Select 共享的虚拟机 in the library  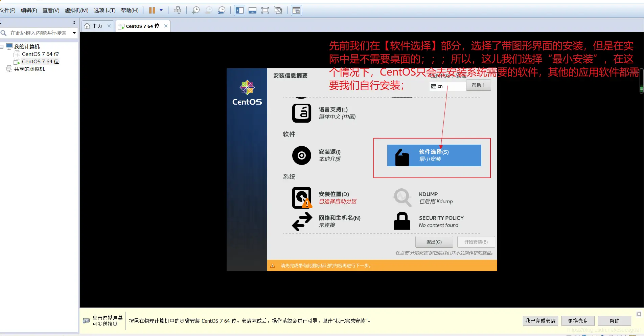click(29, 69)
